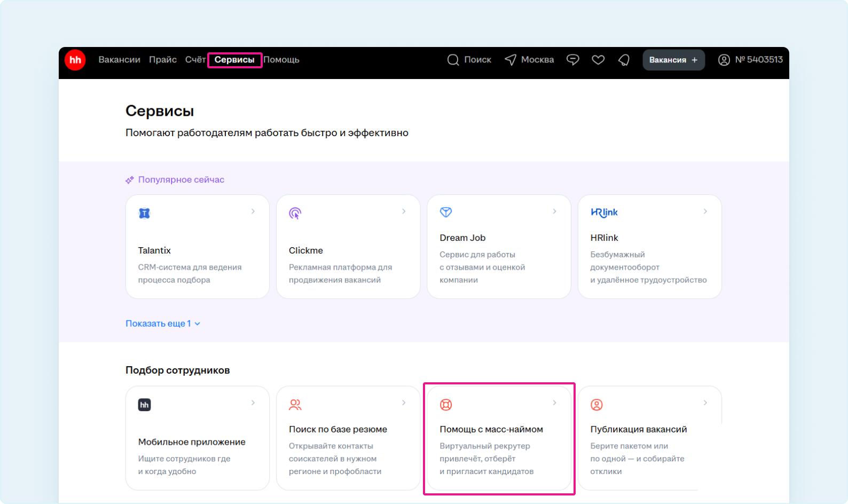This screenshot has width=848, height=504.
Task: Open the chat messages icon
Action: click(x=573, y=60)
